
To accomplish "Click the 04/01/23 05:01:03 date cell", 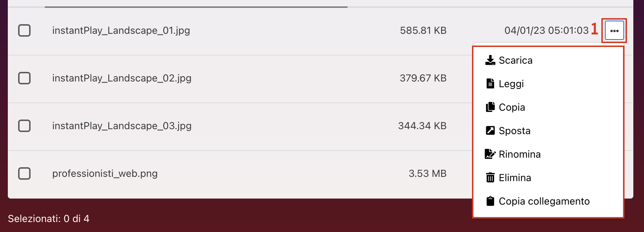I will click(x=547, y=30).
